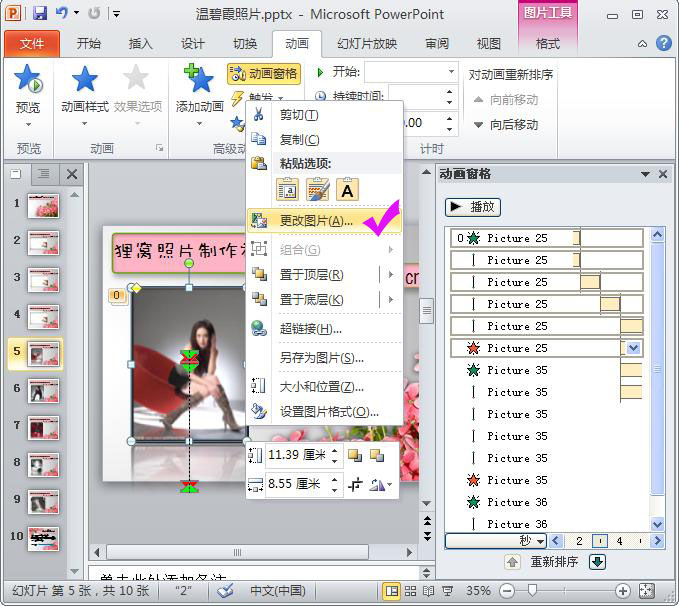Open the Start timing dropdown
679x606 pixels.
[x=451, y=71]
